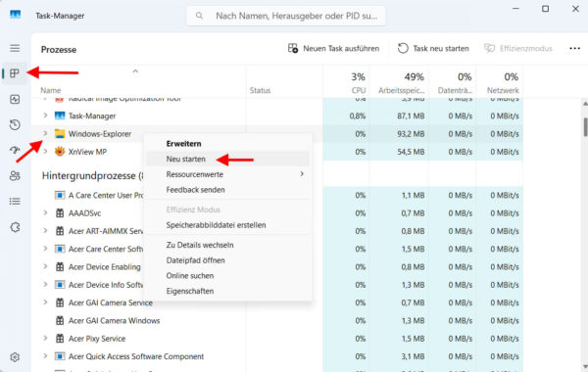Click the Acer Device Enabling icon
The height and width of the screenshot is (372, 588).
tap(60, 266)
